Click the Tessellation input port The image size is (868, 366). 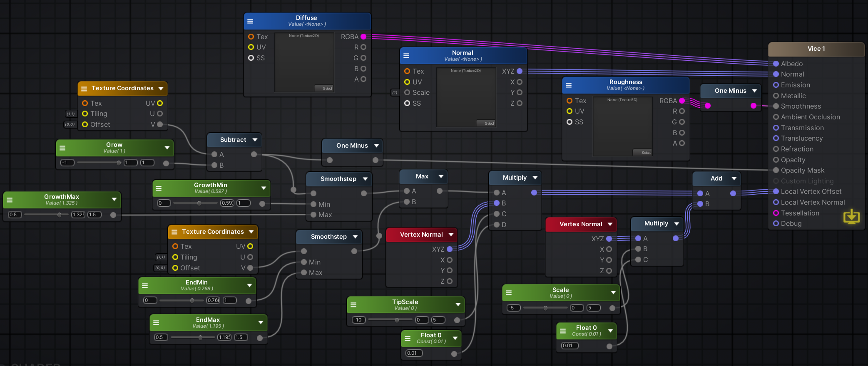[776, 213]
